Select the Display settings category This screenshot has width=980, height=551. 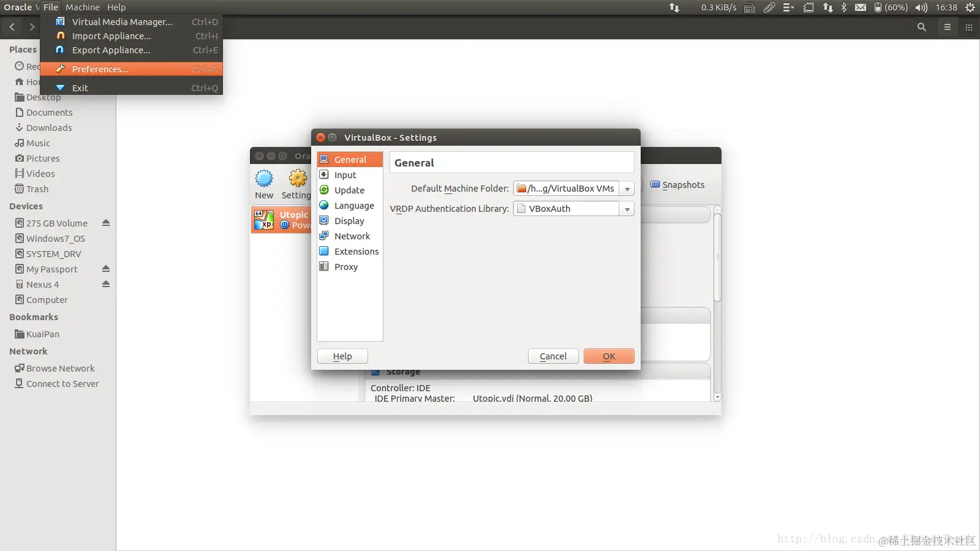pyautogui.click(x=350, y=220)
